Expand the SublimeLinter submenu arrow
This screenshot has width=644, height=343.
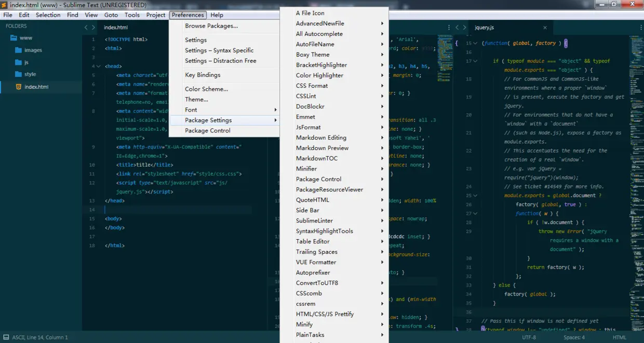tap(382, 221)
